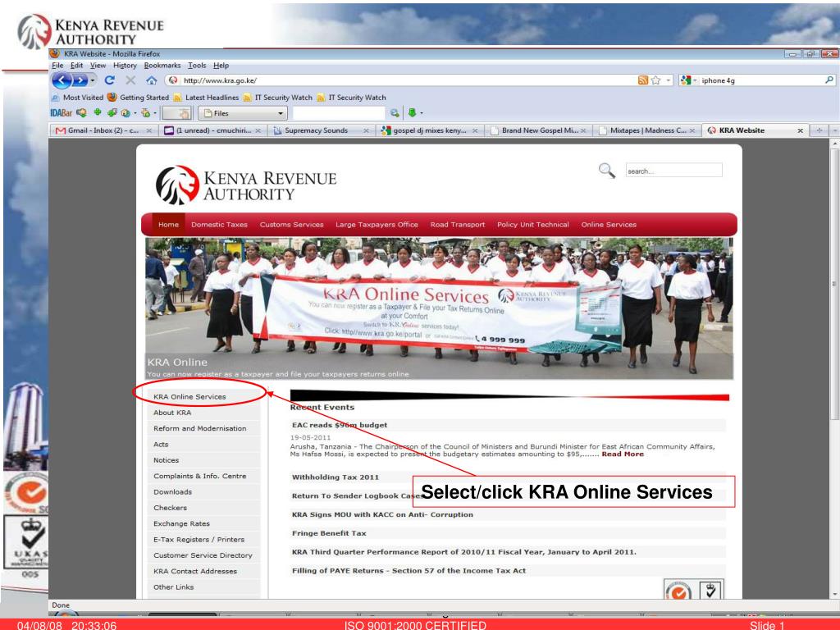Screen dimensions: 840x630
Task: Click the Home item in site navigation
Action: point(168,225)
